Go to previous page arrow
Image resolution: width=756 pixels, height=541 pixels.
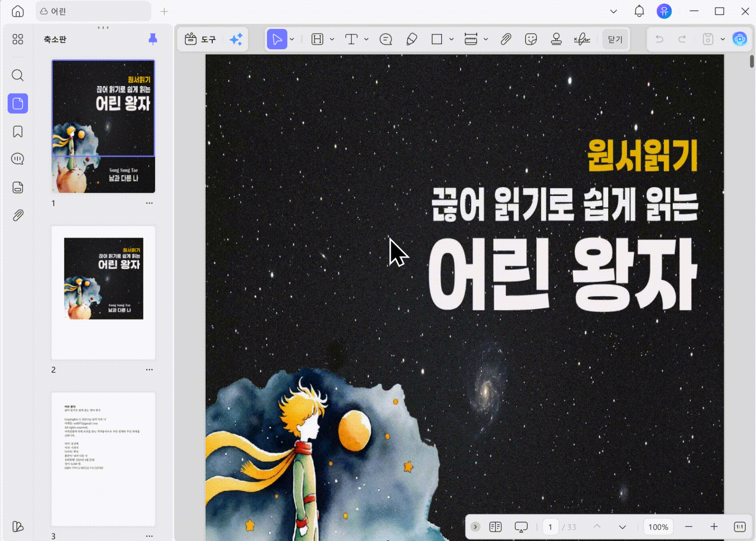pyautogui.click(x=597, y=527)
